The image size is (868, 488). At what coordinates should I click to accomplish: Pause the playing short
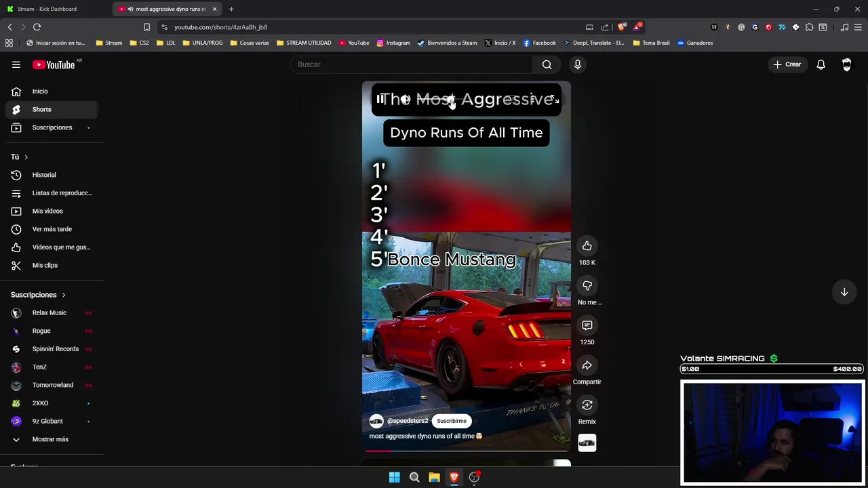coord(380,100)
